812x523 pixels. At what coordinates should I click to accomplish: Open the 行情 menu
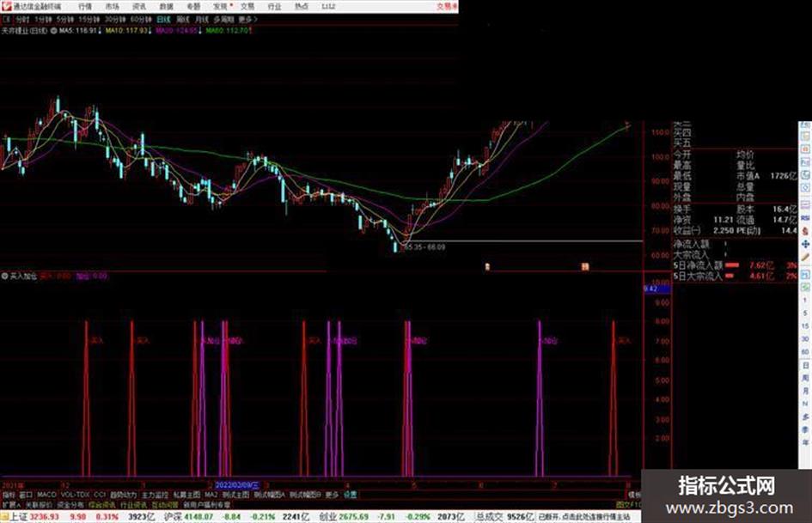(85, 7)
